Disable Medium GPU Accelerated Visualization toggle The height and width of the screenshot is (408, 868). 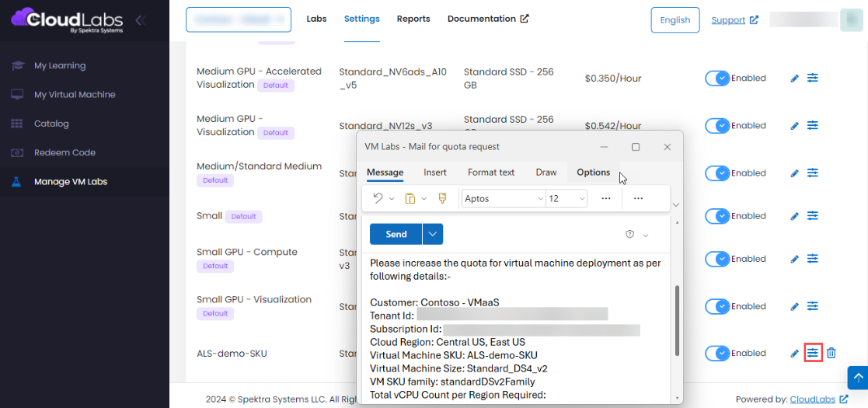pos(717,78)
